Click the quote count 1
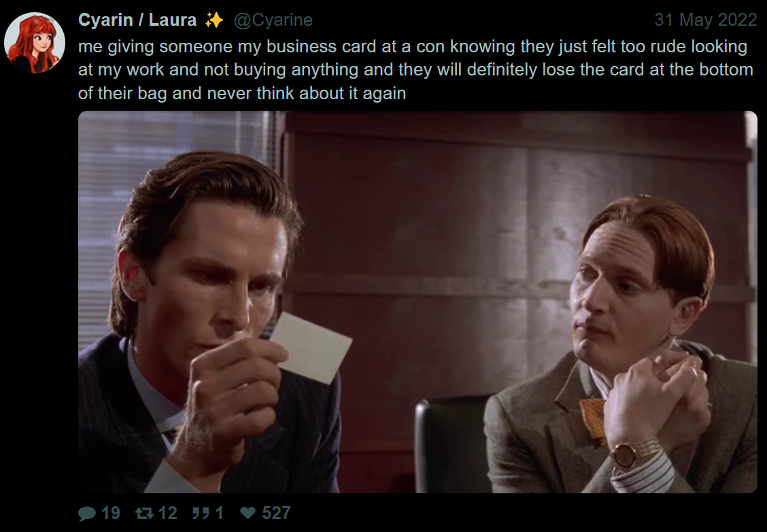Viewport: 767px width, 532px height. [219, 513]
